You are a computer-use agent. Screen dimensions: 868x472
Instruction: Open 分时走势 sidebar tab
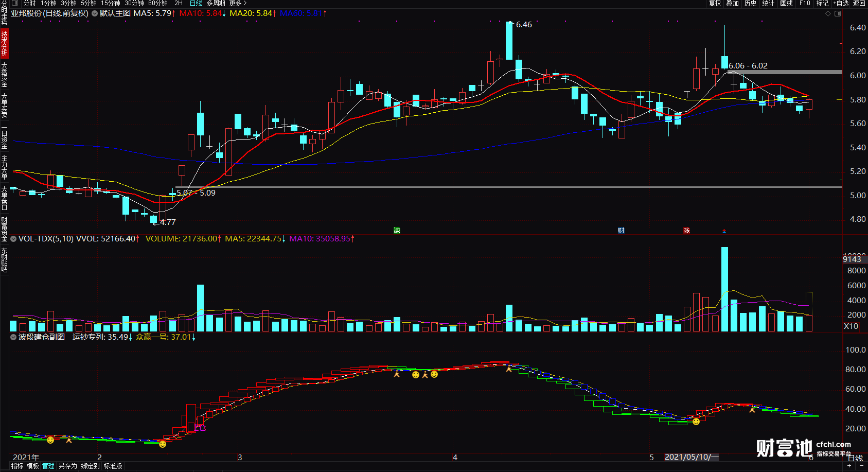(x=4, y=13)
